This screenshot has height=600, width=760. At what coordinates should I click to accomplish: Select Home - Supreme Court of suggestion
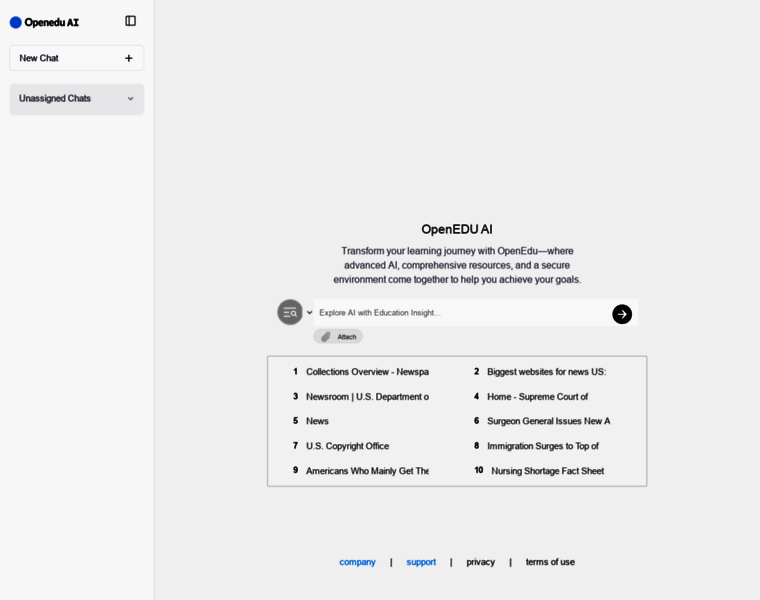(537, 396)
